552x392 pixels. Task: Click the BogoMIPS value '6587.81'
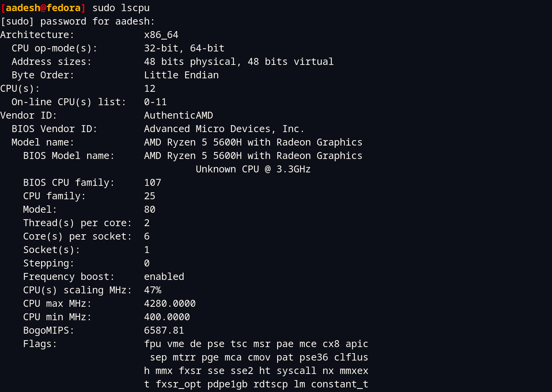(164, 331)
